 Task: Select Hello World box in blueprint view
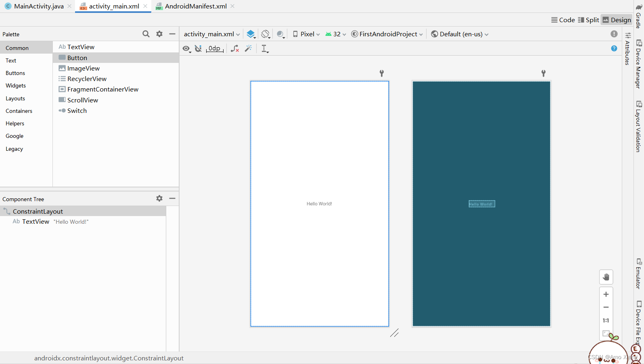[482, 204]
